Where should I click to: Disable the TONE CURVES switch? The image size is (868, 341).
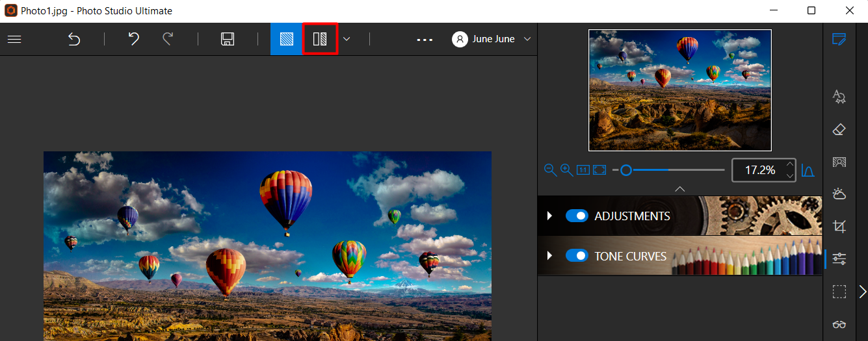click(577, 256)
